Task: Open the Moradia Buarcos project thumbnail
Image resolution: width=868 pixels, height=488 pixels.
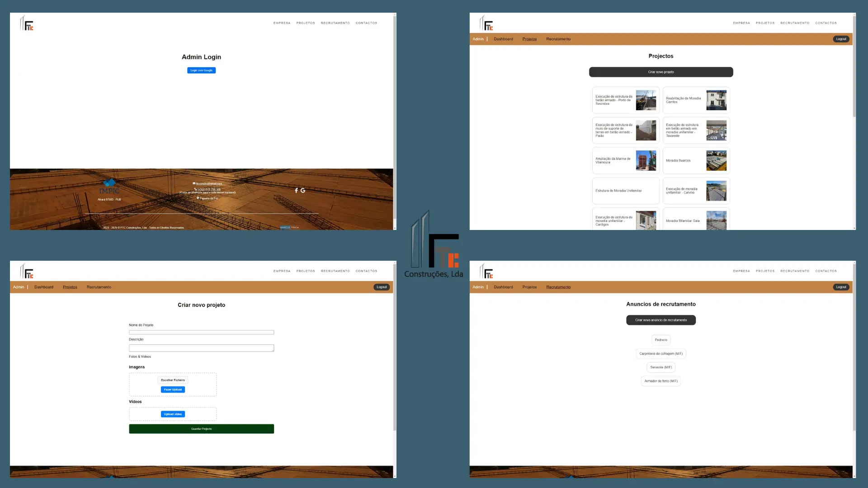Action: (717, 160)
